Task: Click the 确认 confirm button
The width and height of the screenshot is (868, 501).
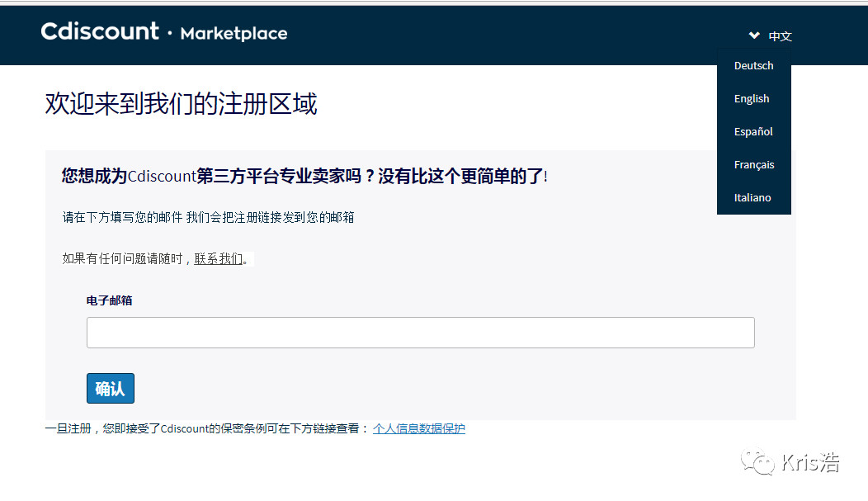Action: [111, 389]
